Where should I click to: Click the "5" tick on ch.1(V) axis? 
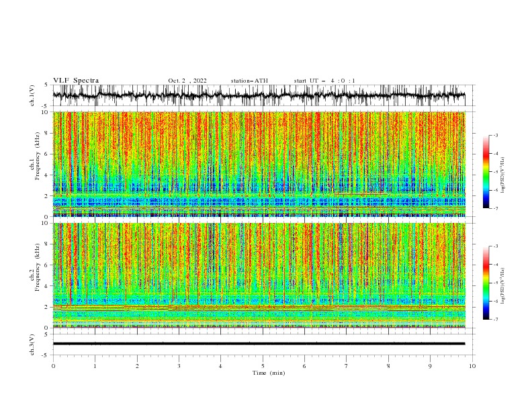[46, 85]
